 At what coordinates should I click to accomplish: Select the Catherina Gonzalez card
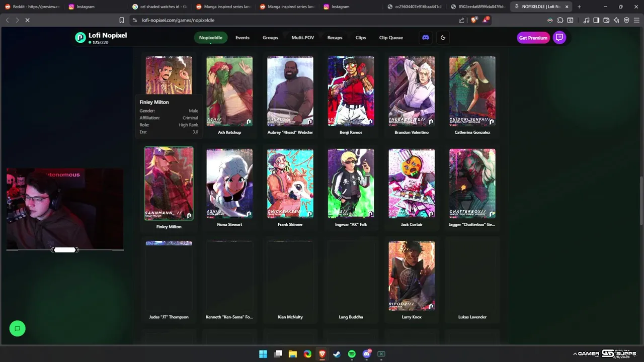pyautogui.click(x=472, y=96)
